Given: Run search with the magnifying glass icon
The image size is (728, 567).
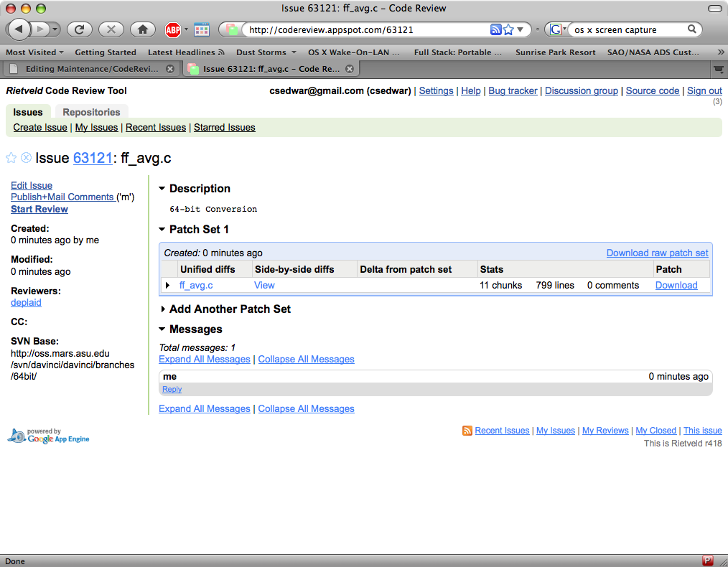Looking at the screenshot, I should click(x=692, y=29).
